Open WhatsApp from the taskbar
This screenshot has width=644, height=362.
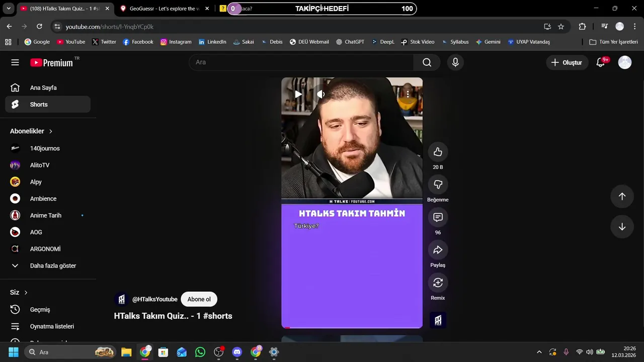click(200, 352)
